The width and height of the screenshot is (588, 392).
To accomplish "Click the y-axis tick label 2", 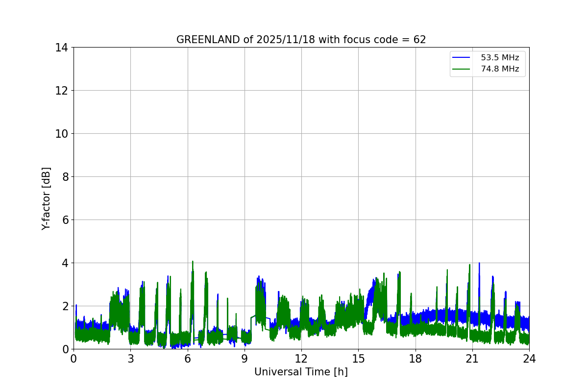I will pyautogui.click(x=65, y=306).
